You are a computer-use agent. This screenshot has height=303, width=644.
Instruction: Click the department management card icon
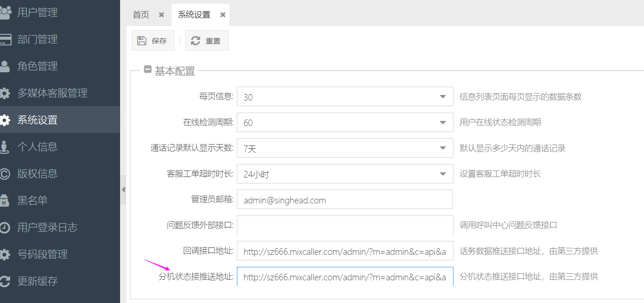[x=5, y=39]
